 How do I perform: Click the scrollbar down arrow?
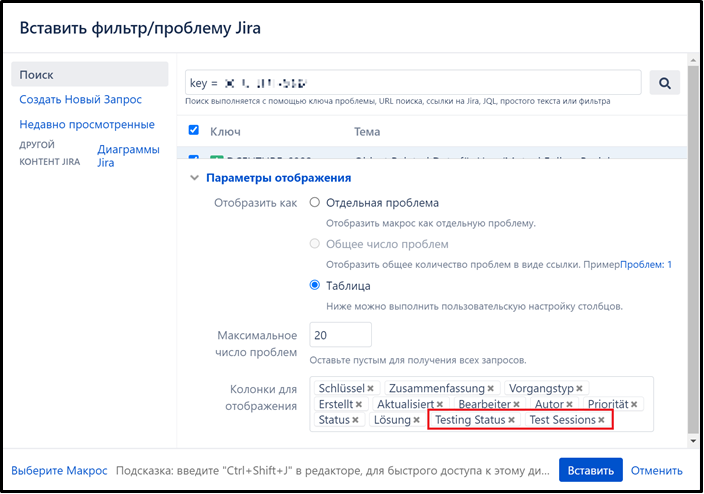pos(693,441)
